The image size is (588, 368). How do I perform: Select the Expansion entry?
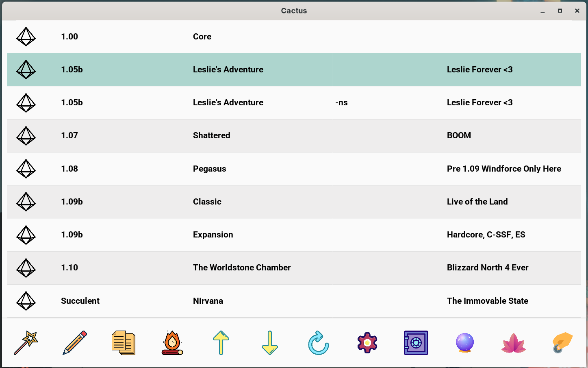(213, 235)
